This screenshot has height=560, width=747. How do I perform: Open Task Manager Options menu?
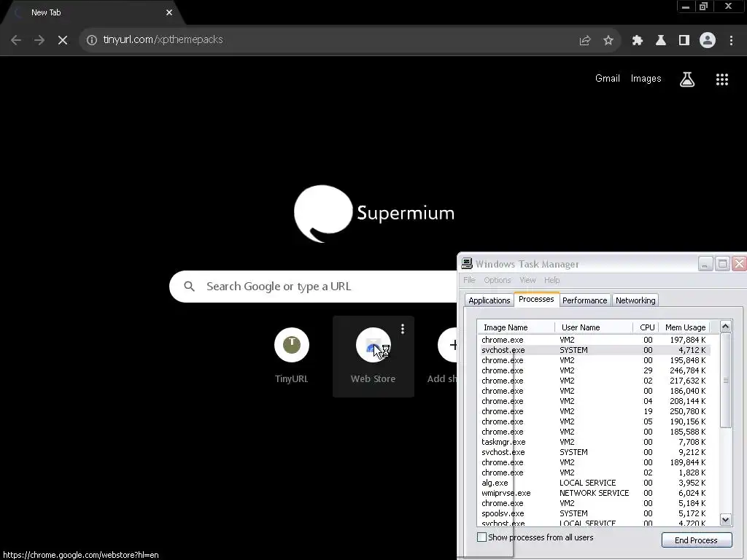coord(497,280)
